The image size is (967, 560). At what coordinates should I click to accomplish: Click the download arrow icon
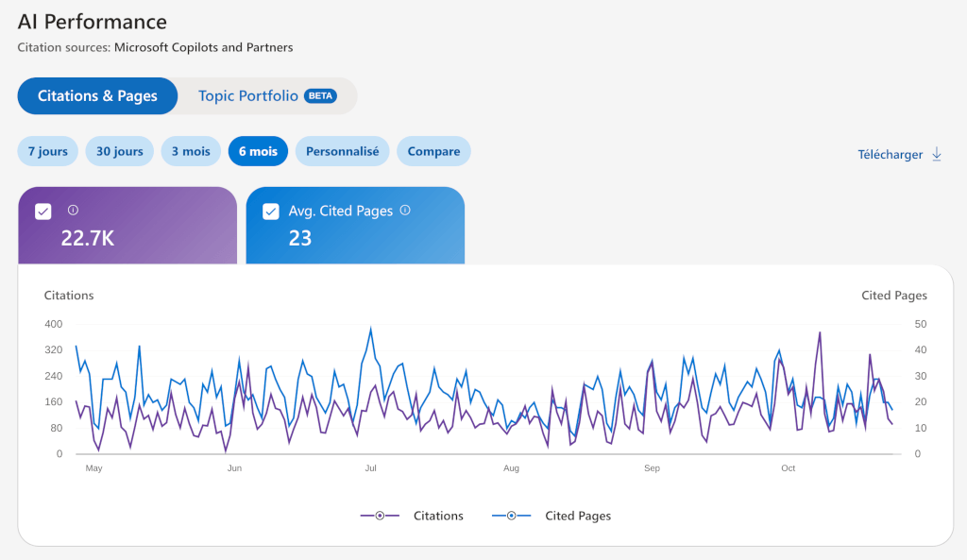(936, 154)
